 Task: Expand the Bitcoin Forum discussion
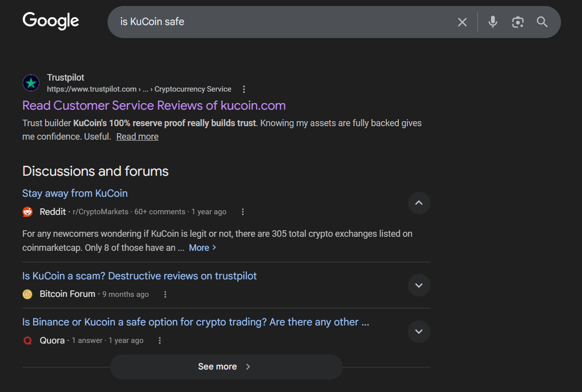pos(419,285)
